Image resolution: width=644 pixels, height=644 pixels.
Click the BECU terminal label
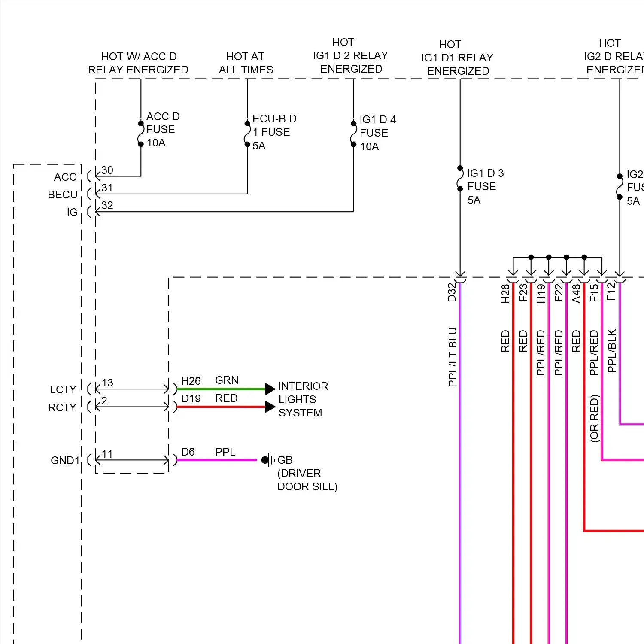63,195
